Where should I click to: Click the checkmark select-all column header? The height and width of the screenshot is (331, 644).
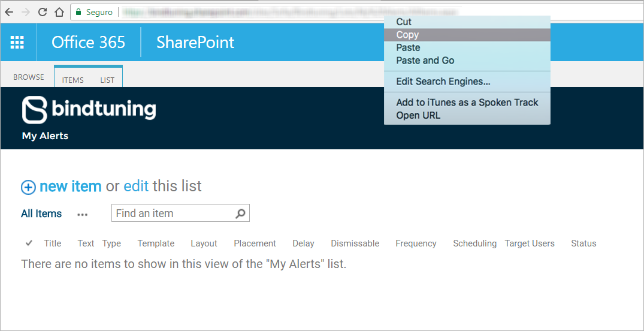[29, 243]
